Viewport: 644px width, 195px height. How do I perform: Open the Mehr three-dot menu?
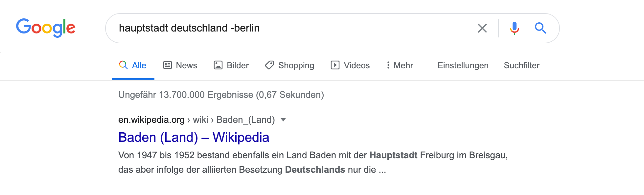388,65
